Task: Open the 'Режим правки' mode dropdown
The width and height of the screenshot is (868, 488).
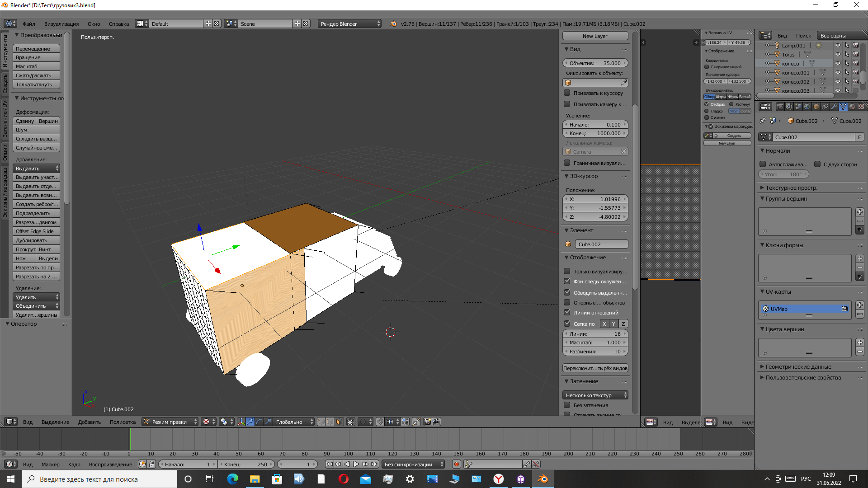Action: coord(170,422)
